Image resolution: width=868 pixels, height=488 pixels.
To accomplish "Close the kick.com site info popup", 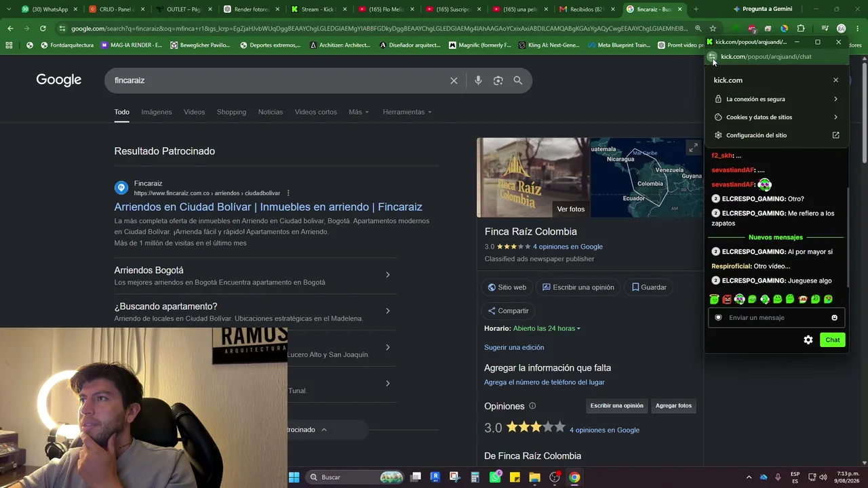I will (x=835, y=80).
